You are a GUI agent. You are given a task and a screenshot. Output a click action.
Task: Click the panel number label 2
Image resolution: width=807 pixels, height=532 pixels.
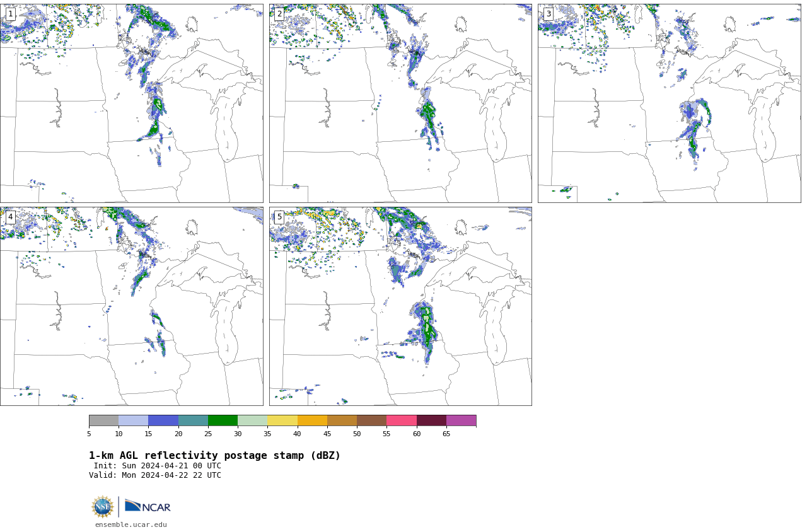[279, 14]
